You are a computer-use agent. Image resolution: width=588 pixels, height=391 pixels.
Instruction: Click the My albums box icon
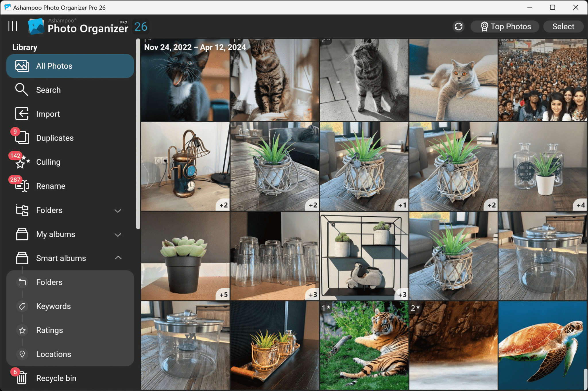pos(22,234)
